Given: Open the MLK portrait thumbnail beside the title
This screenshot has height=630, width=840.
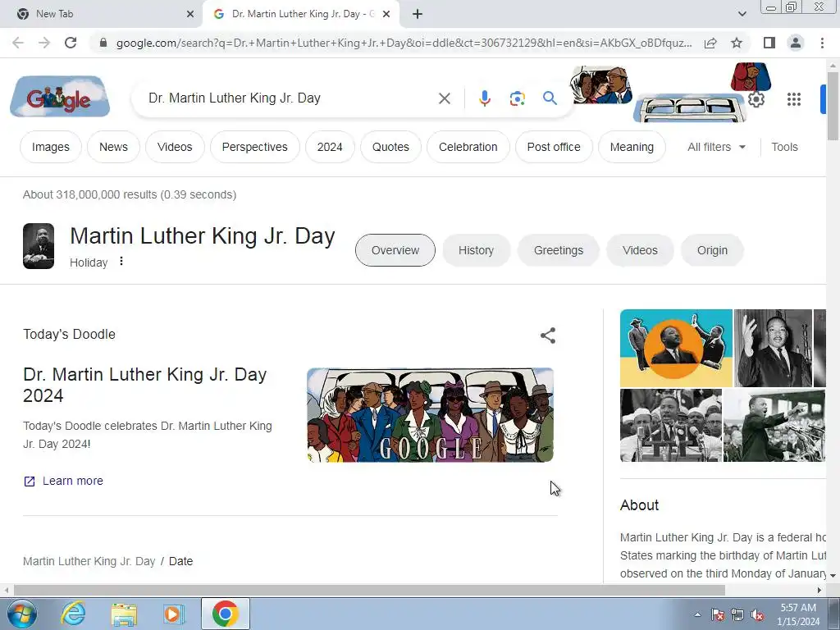Looking at the screenshot, I should 39,246.
